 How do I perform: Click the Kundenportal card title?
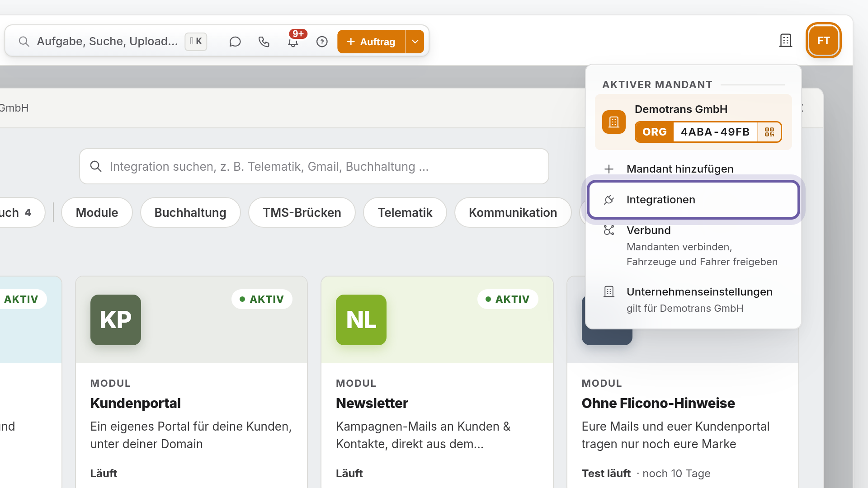[135, 403]
